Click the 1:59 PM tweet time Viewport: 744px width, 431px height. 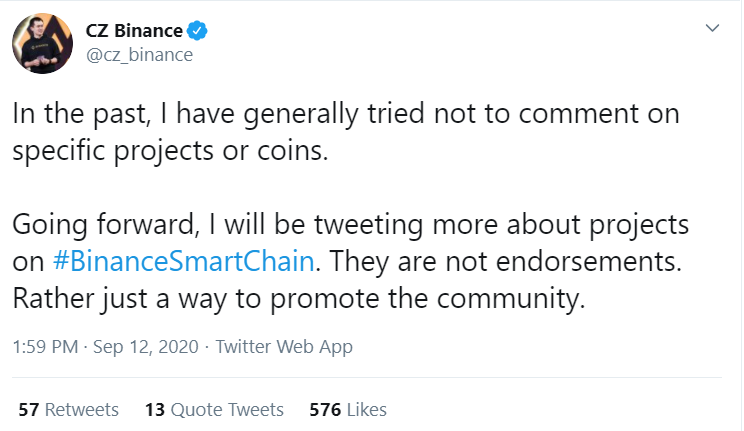pos(45,348)
